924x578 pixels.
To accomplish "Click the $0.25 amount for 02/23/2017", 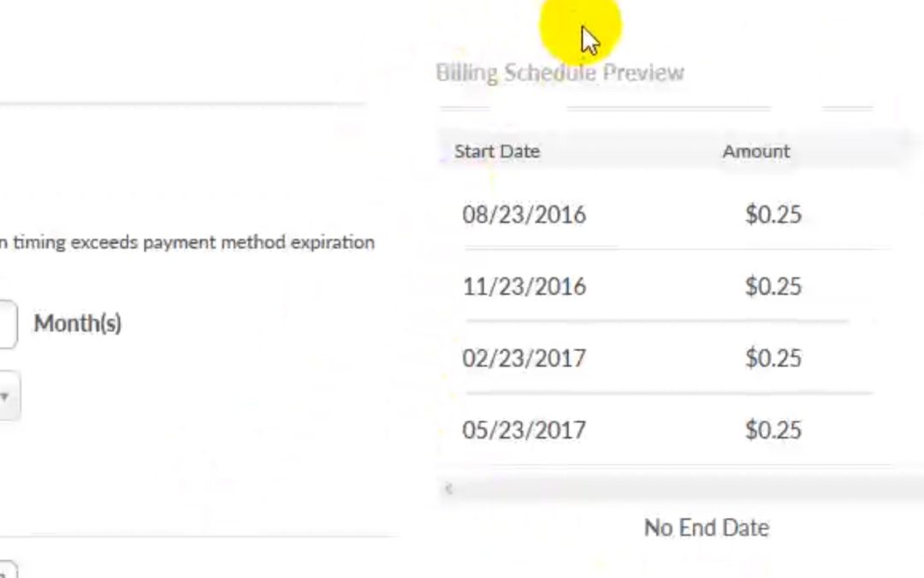I will point(773,359).
